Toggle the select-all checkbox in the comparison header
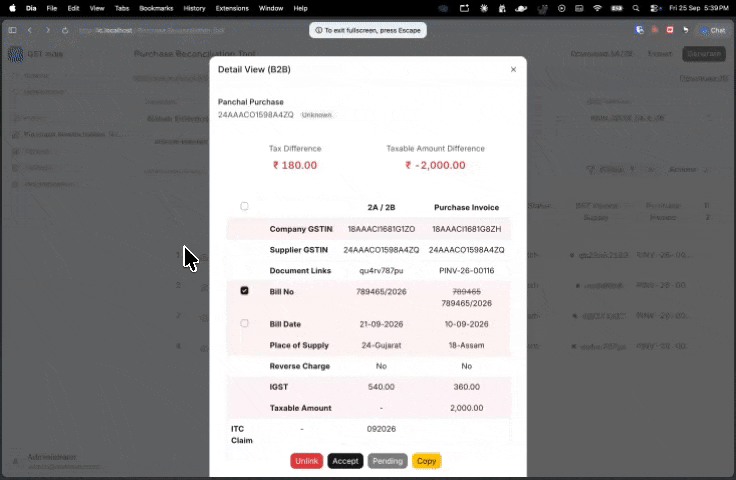Screen dimensions: 736x480 (244, 206)
